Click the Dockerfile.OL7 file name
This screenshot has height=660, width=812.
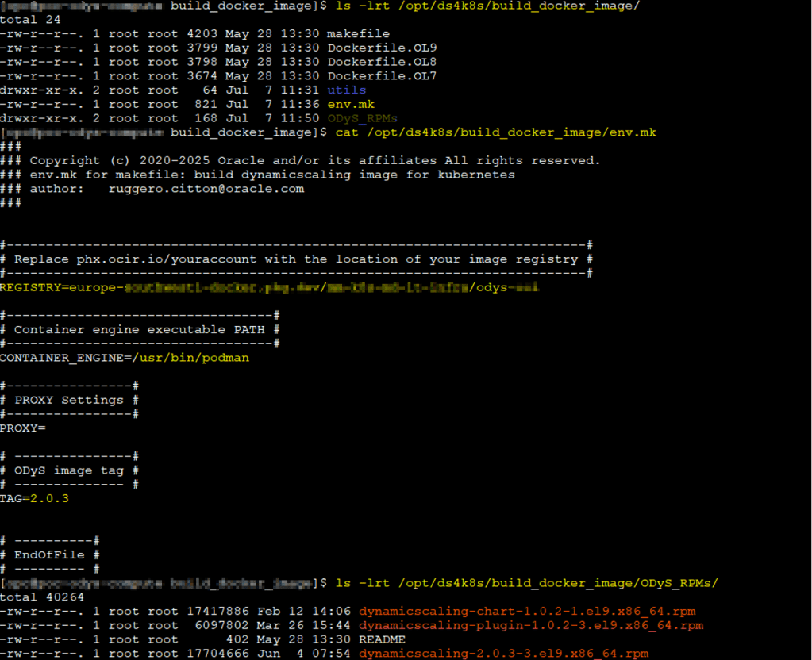coord(382,76)
